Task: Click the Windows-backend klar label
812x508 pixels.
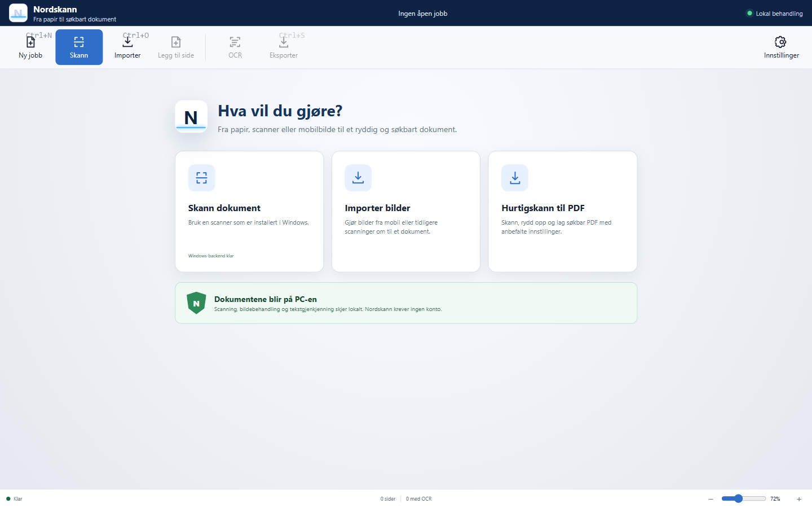Action: tap(211, 256)
